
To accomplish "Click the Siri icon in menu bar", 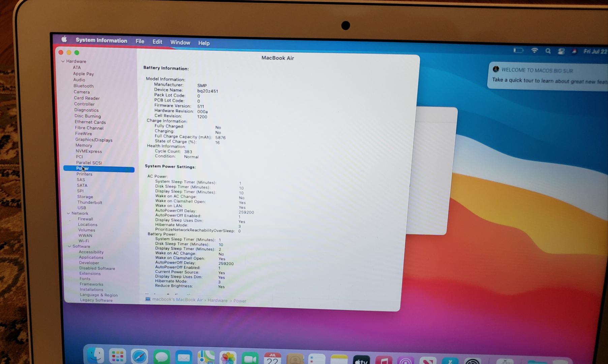I will pyautogui.click(x=574, y=51).
